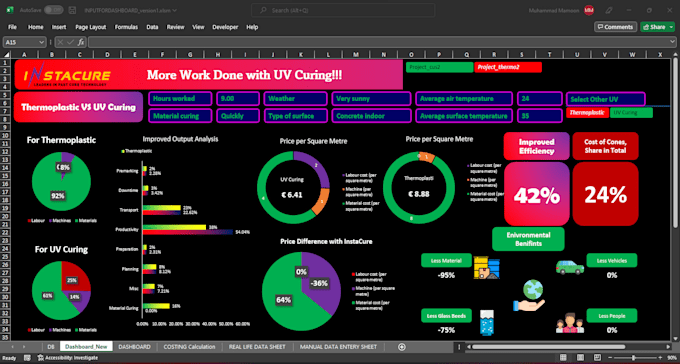The image size is (680, 364).
Task: Click the red Project_thermo2 button
Action: pos(508,67)
